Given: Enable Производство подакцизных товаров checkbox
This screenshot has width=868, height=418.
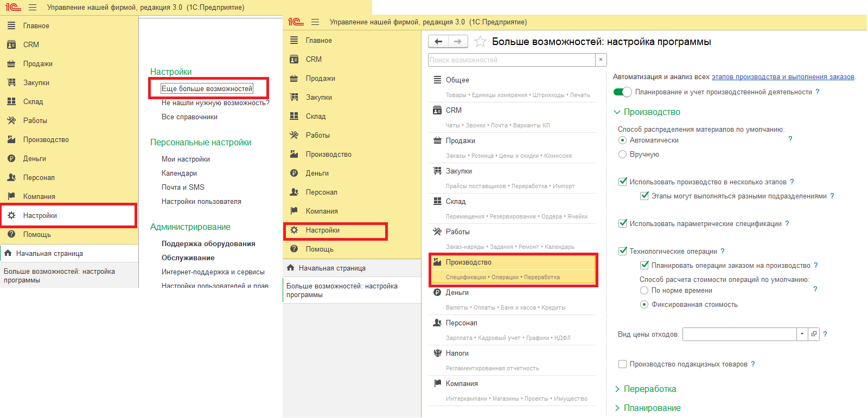Looking at the screenshot, I should click(x=623, y=364).
